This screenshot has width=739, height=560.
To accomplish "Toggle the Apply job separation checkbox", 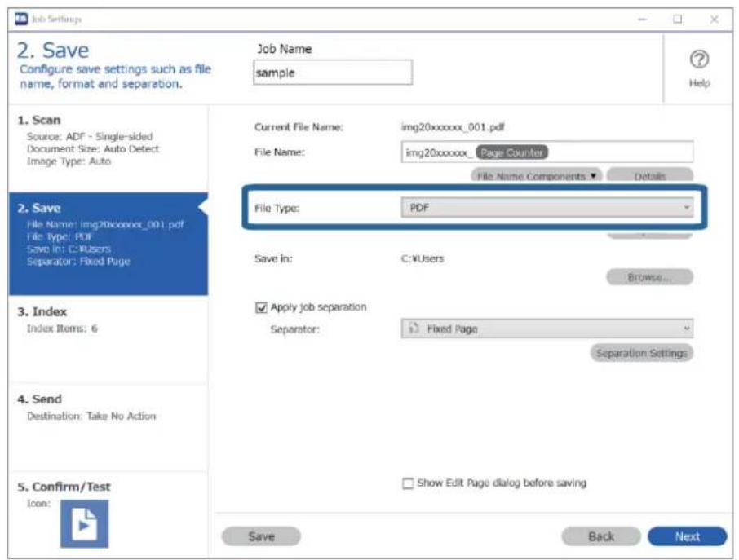I will click(x=261, y=307).
